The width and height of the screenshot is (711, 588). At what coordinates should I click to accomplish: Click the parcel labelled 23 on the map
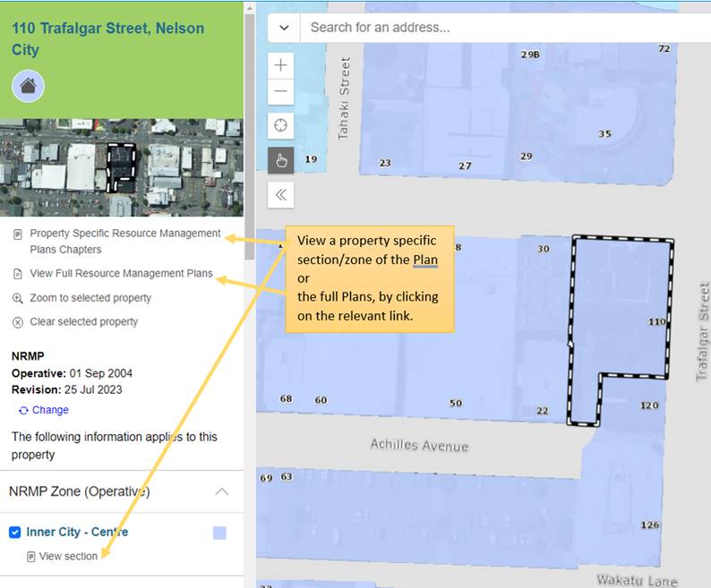point(385,162)
